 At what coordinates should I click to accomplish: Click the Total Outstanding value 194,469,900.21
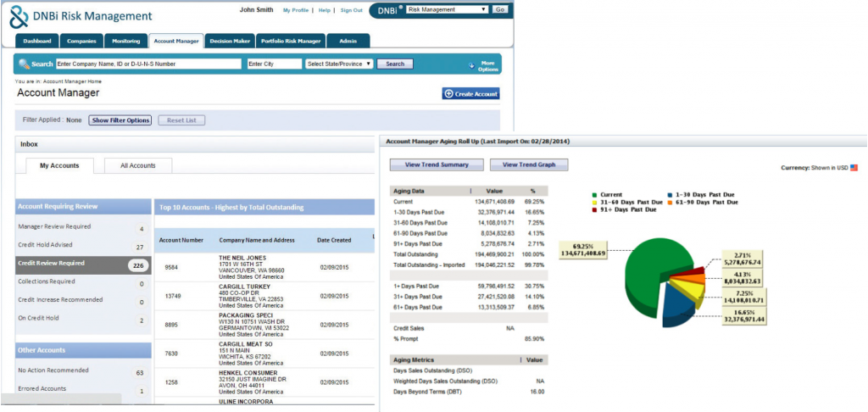[x=494, y=254]
